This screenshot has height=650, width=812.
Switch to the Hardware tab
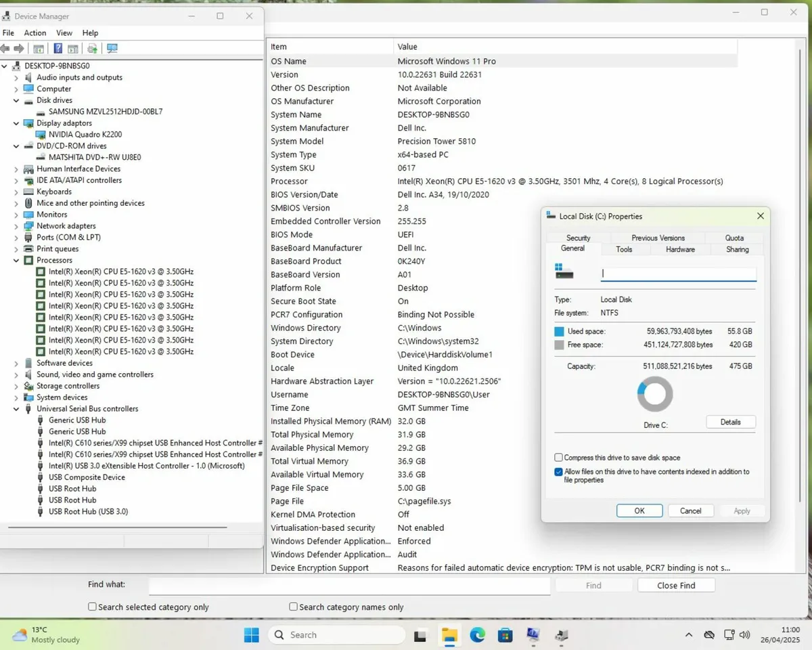680,249
